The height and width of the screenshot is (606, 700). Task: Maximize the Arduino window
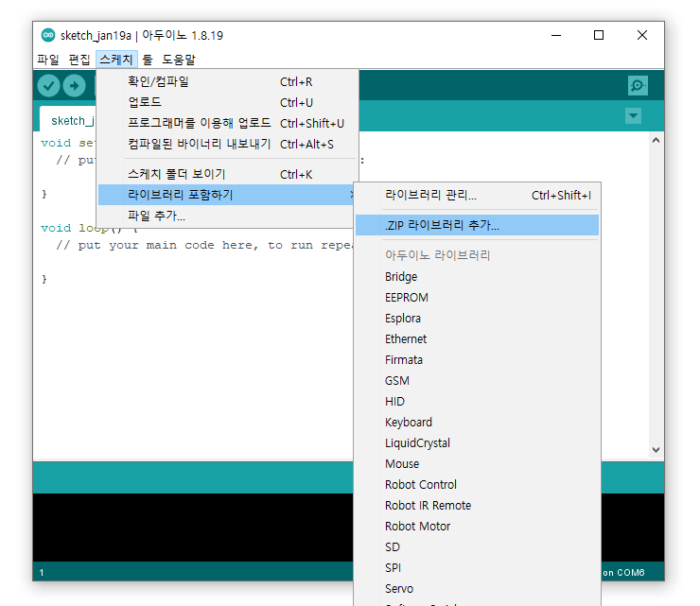coord(599,35)
